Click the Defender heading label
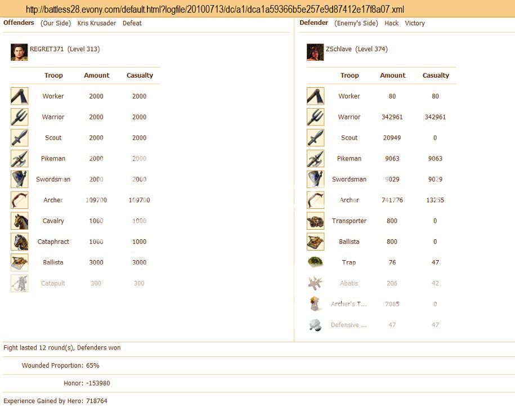This screenshot has width=515, height=420. pos(314,23)
